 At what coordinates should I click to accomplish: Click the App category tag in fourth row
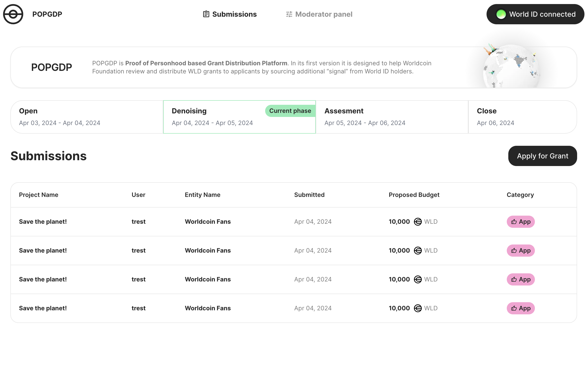(x=520, y=308)
